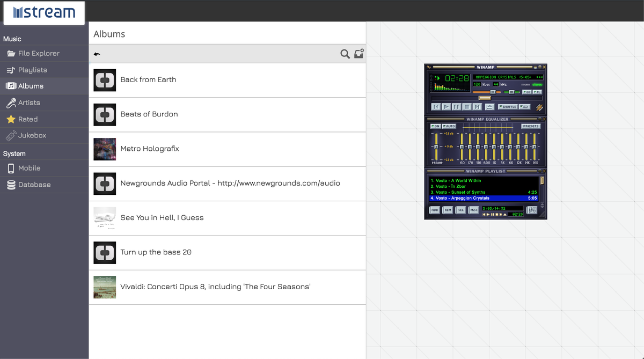644x359 pixels.
Task: Open the Metro Holografix album
Action: (228, 149)
